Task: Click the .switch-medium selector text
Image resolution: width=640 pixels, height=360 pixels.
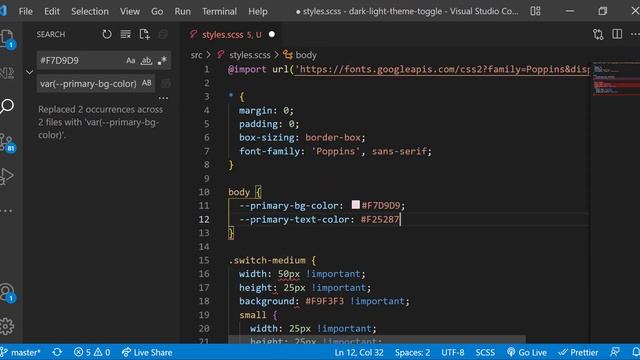Action: 267,260
